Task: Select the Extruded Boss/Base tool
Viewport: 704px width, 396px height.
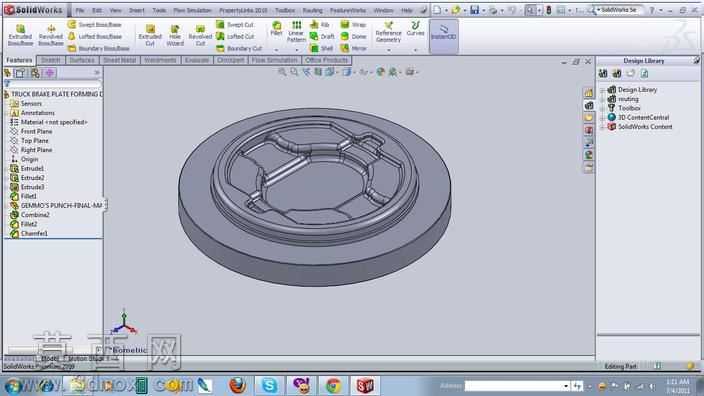Action: (20, 35)
